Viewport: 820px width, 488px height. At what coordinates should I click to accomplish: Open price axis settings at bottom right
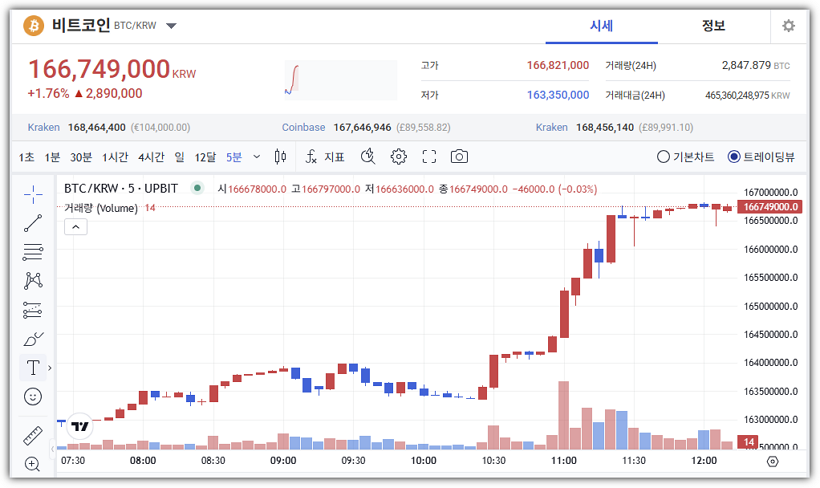tap(772, 461)
